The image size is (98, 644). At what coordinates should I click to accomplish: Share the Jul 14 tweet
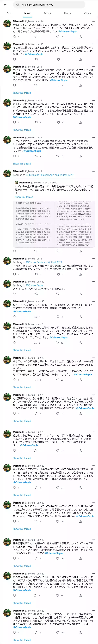pos(80,37)
